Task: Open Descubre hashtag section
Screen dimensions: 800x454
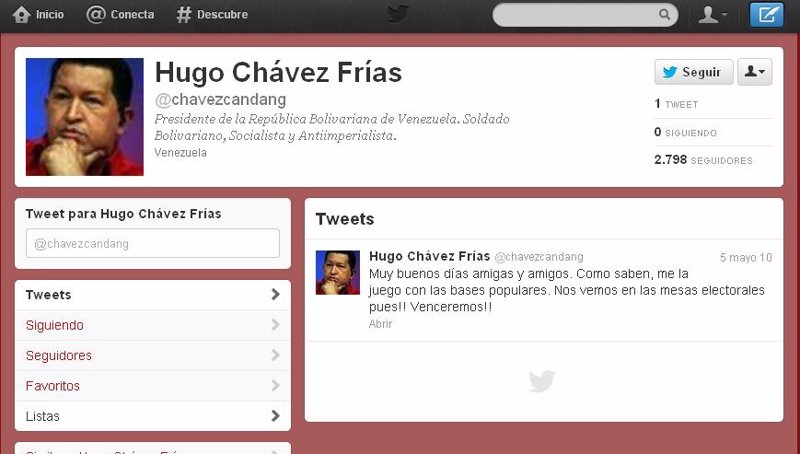Action: click(x=212, y=14)
